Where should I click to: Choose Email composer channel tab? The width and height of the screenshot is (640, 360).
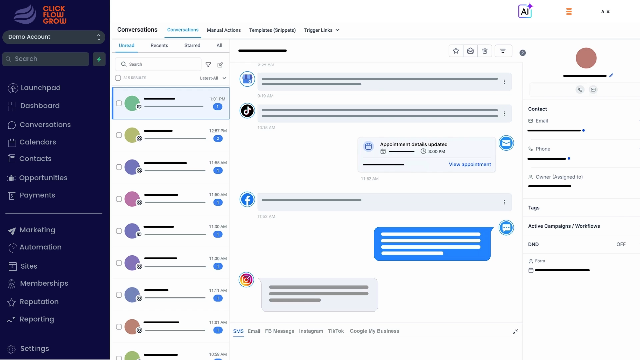pos(254,331)
